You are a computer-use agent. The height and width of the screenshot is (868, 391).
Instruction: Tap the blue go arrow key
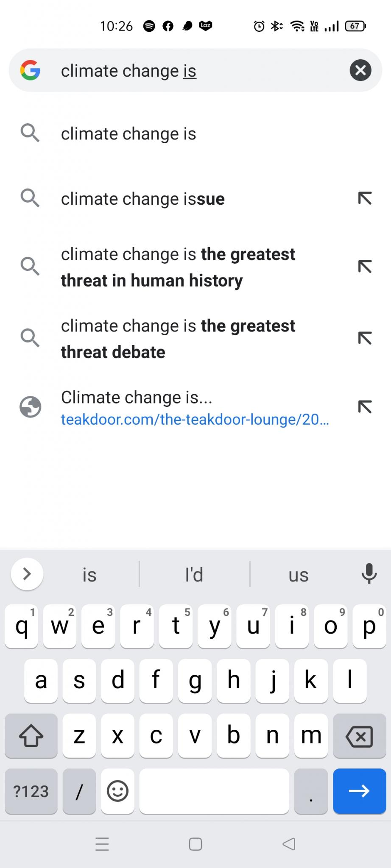coord(360,791)
